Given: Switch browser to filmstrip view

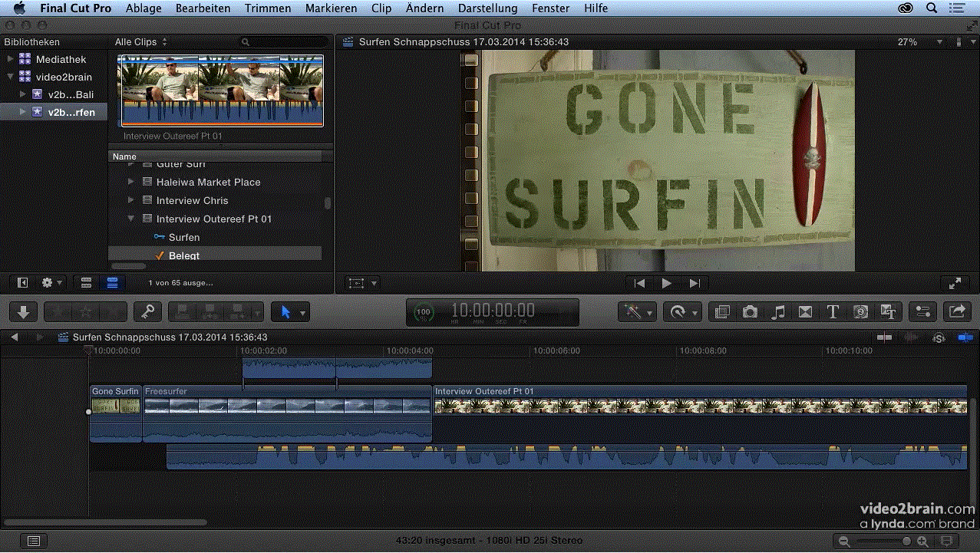Looking at the screenshot, I should (86, 282).
